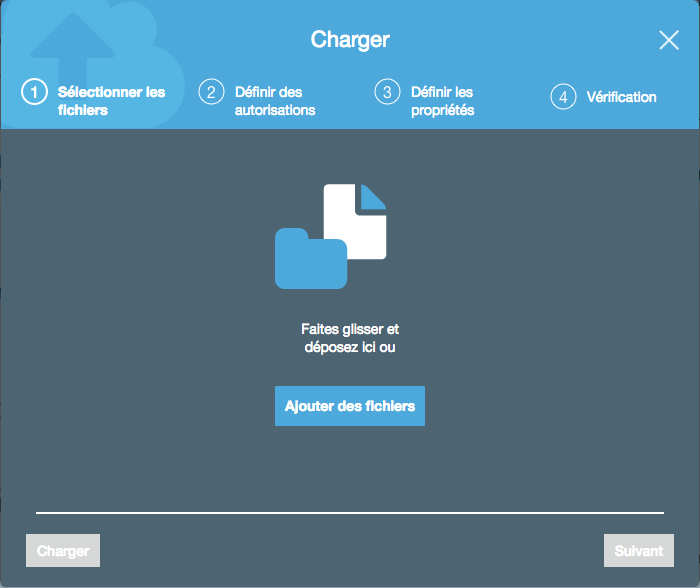Click the step 3 number circle
Screen dimensions: 700x588
click(386, 92)
